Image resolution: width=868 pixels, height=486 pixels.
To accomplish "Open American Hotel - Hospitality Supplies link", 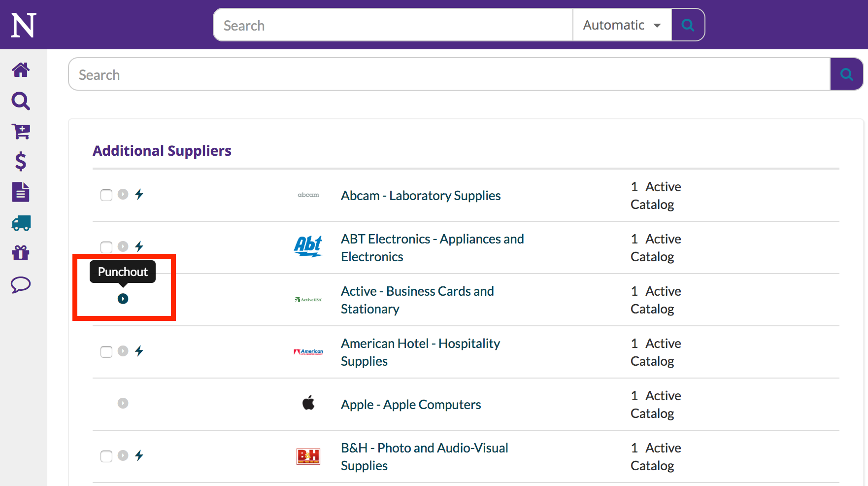I will tap(420, 352).
